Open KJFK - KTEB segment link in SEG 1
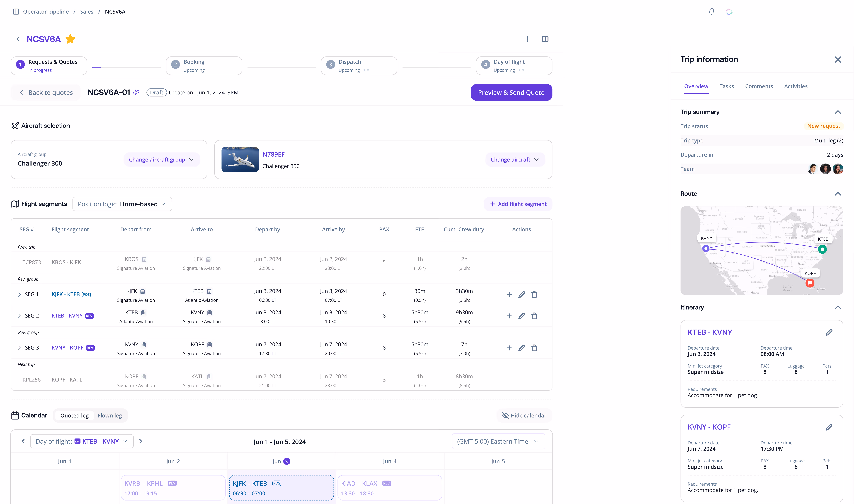Viewport: 854px width, 504px height. [66, 294]
